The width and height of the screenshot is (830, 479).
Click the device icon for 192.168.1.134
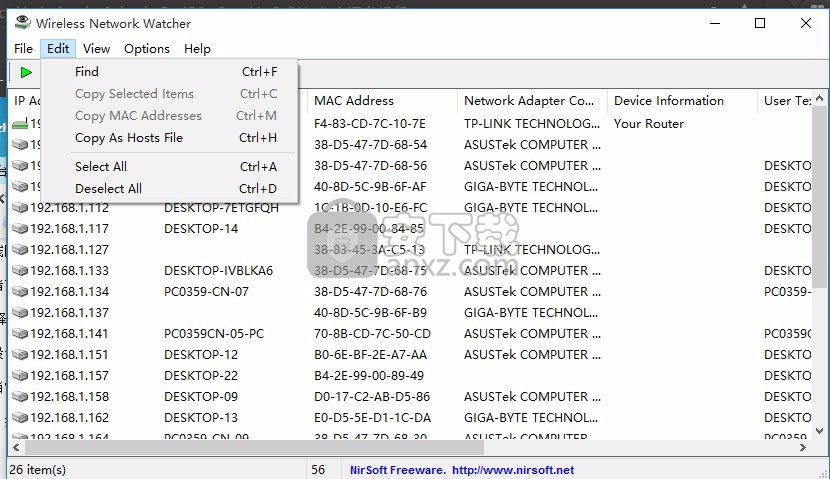point(20,292)
